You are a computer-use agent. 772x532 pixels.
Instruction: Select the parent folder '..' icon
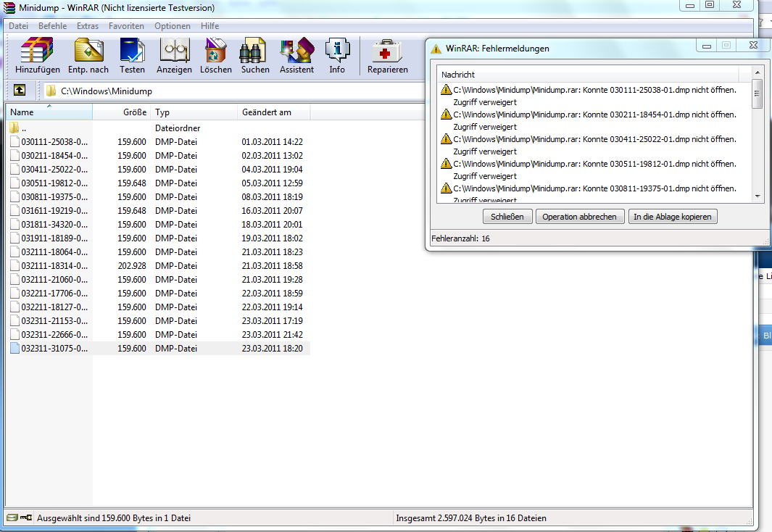(x=14, y=128)
